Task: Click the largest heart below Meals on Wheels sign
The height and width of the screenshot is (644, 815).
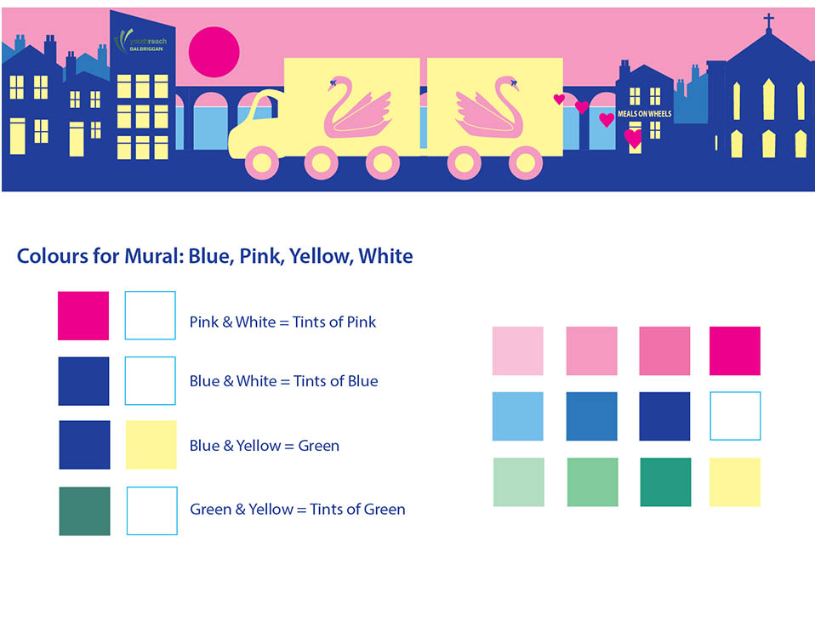Action: (x=634, y=138)
